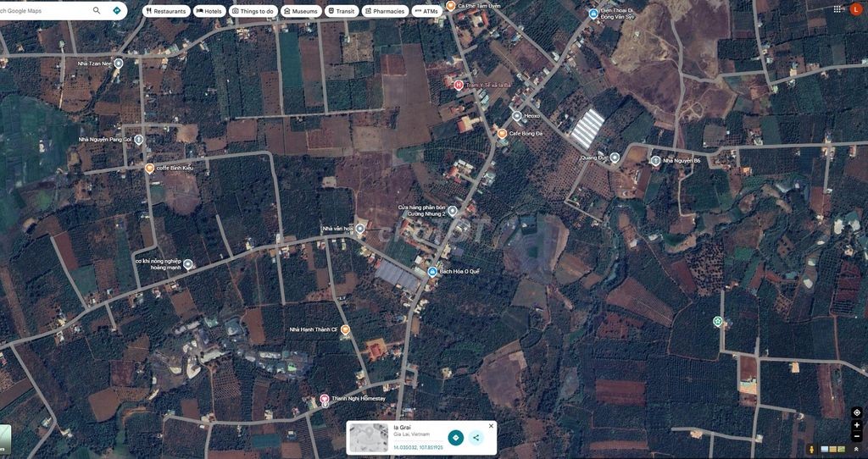Filter map by Restaurants
The height and width of the screenshot is (459, 868).
(x=167, y=11)
